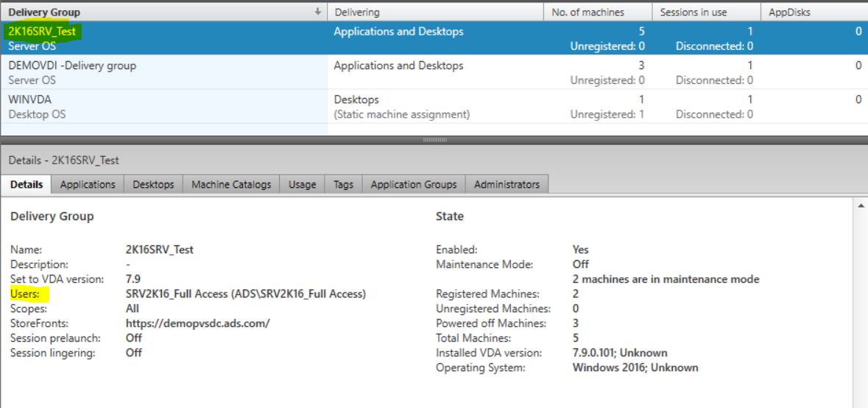Click the 'Windows 2016; Unknown' operating system value
The image size is (868, 408).
[635, 367]
